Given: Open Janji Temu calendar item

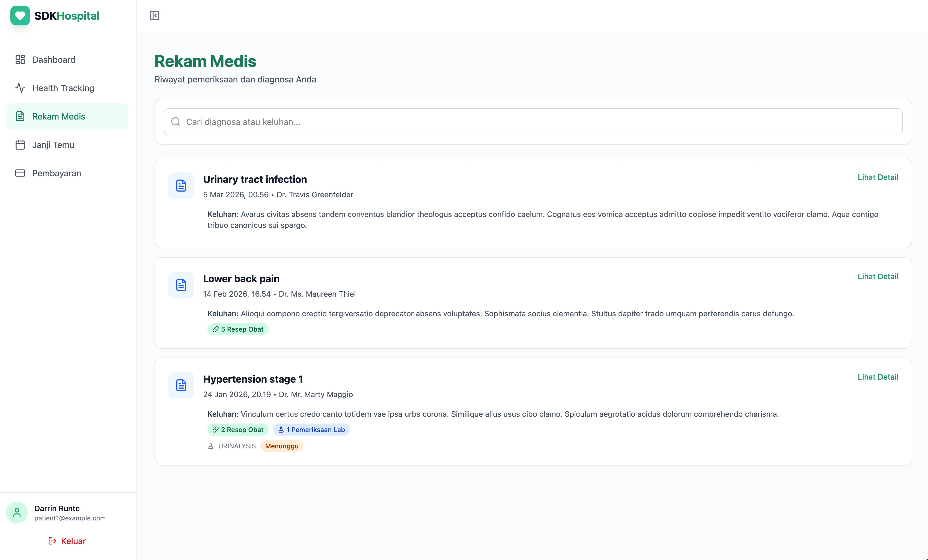Looking at the screenshot, I should [53, 145].
